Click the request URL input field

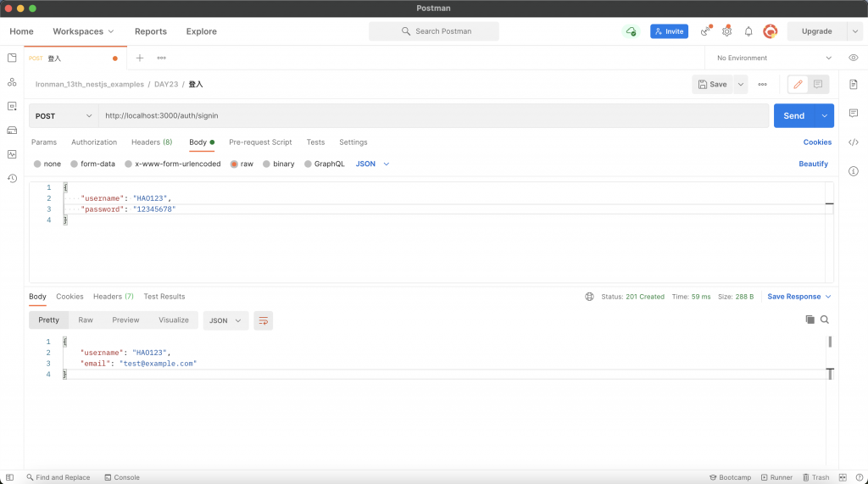click(x=433, y=116)
